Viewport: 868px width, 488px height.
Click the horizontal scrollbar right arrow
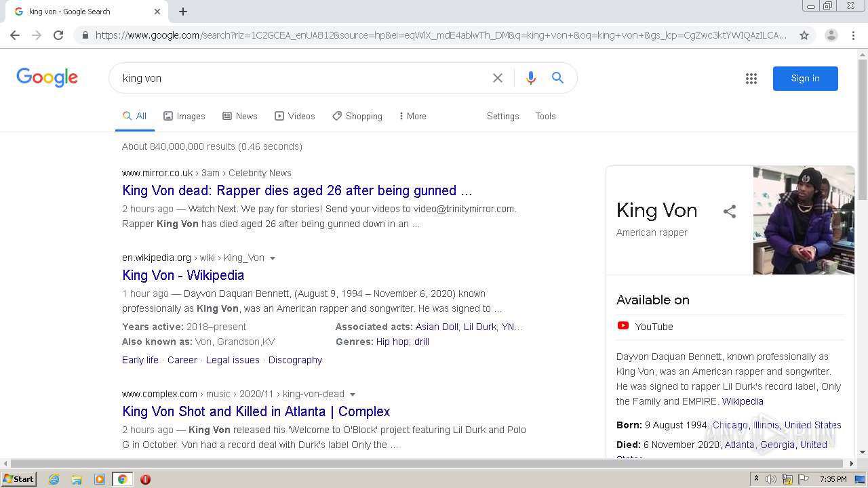[x=852, y=464]
